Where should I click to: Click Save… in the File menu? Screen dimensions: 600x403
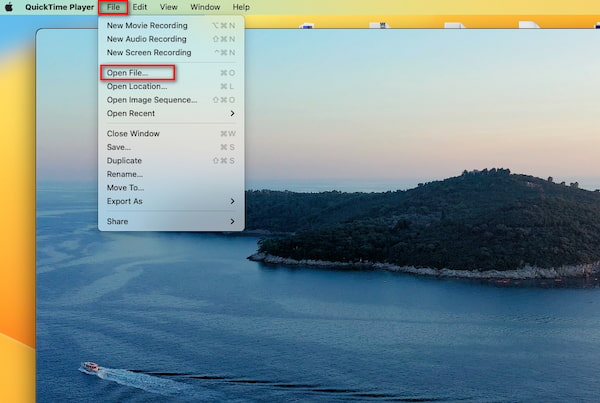tap(171, 147)
